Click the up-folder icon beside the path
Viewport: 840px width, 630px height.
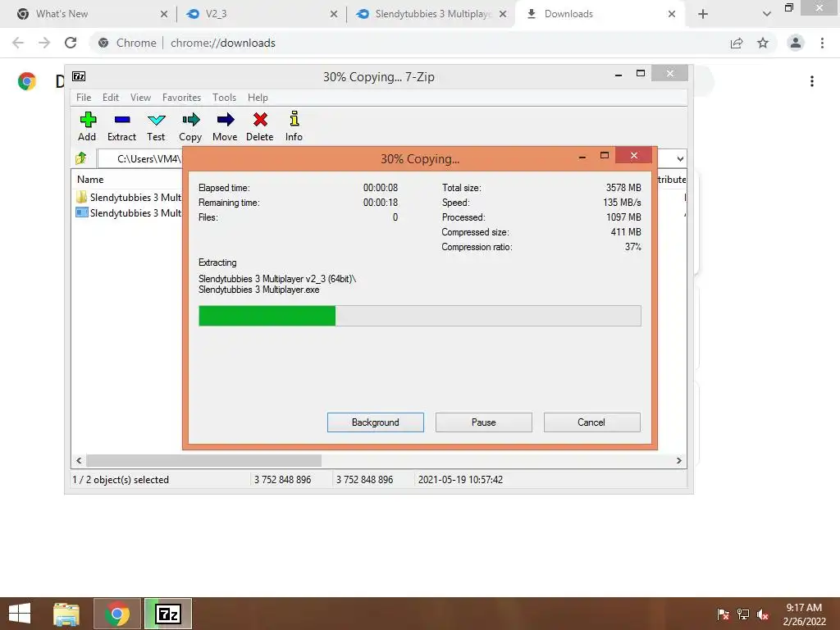point(81,158)
